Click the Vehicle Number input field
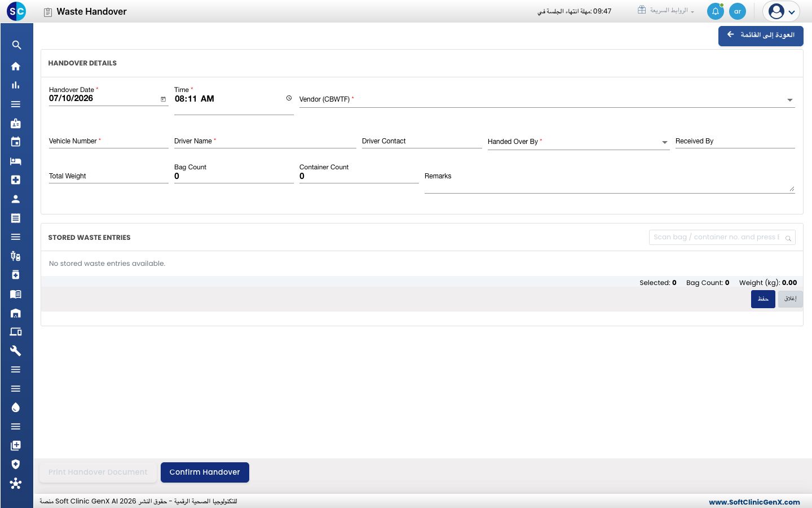Screen dimensions: 812x508 pos(108,142)
